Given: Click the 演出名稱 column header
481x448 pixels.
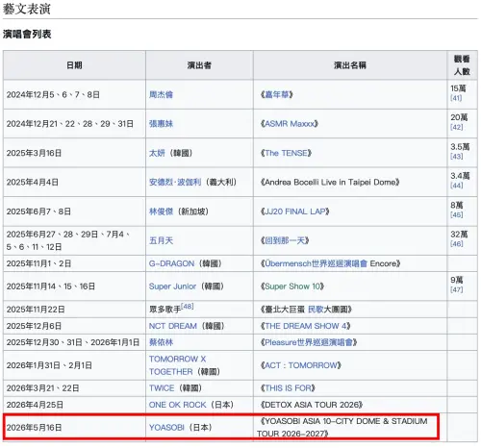Looking at the screenshot, I should point(350,65).
